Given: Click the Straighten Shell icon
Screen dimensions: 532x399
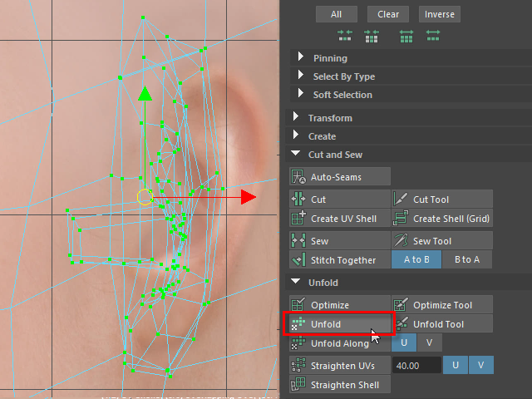Looking at the screenshot, I should tap(298, 385).
